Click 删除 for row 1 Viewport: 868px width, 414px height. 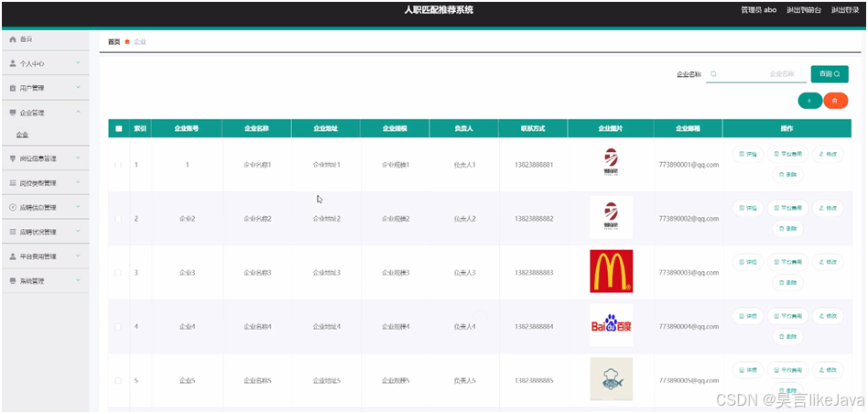(x=787, y=174)
